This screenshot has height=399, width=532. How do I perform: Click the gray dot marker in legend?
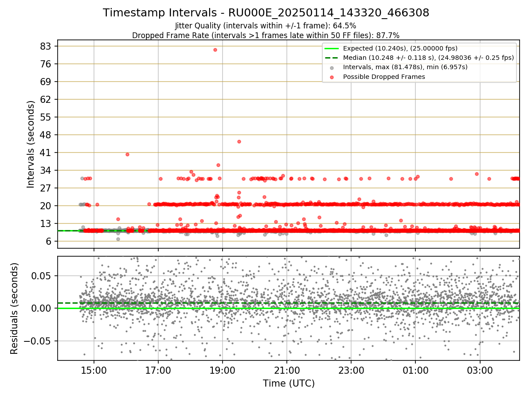[332, 67]
